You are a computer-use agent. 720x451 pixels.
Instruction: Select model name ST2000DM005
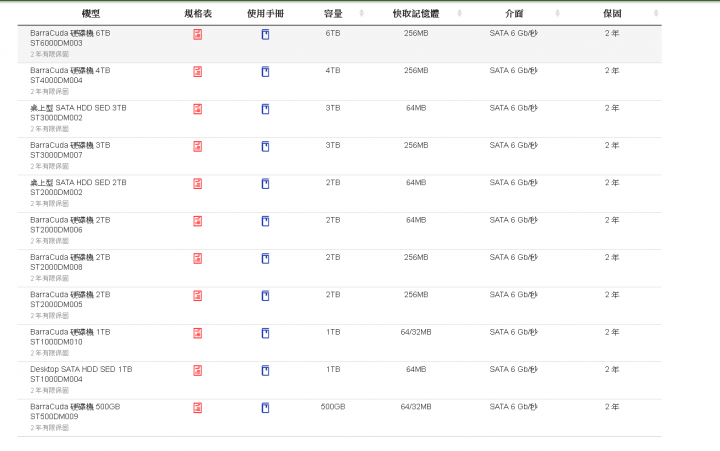56,304
